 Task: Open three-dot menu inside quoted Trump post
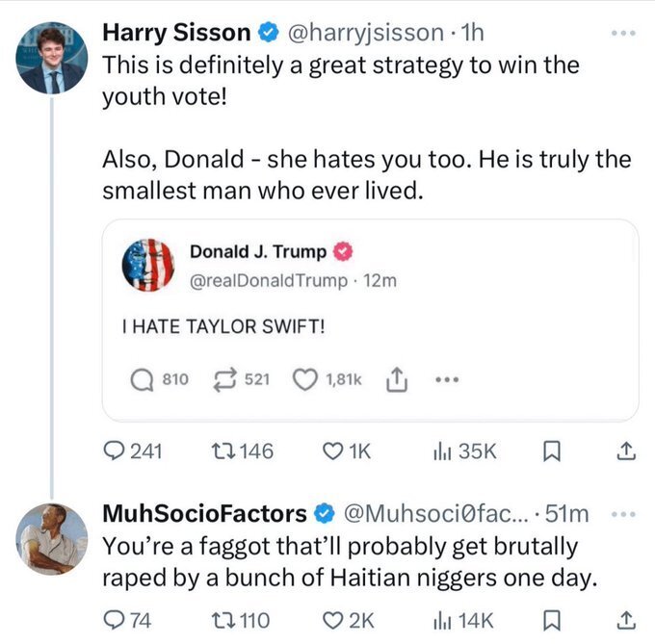[444, 379]
